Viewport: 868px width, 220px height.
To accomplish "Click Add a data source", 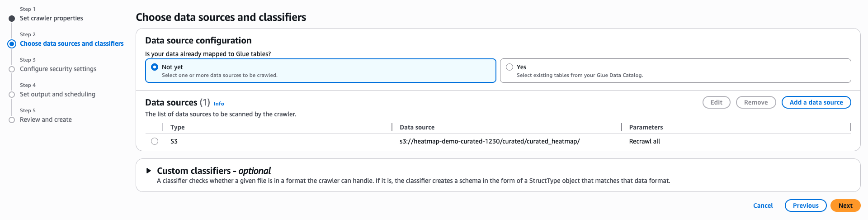I will pyautogui.click(x=816, y=102).
